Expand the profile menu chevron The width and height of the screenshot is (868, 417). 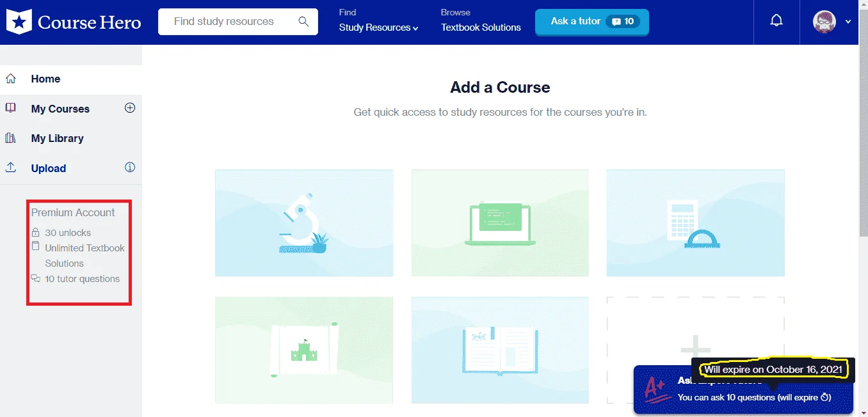pyautogui.click(x=848, y=22)
